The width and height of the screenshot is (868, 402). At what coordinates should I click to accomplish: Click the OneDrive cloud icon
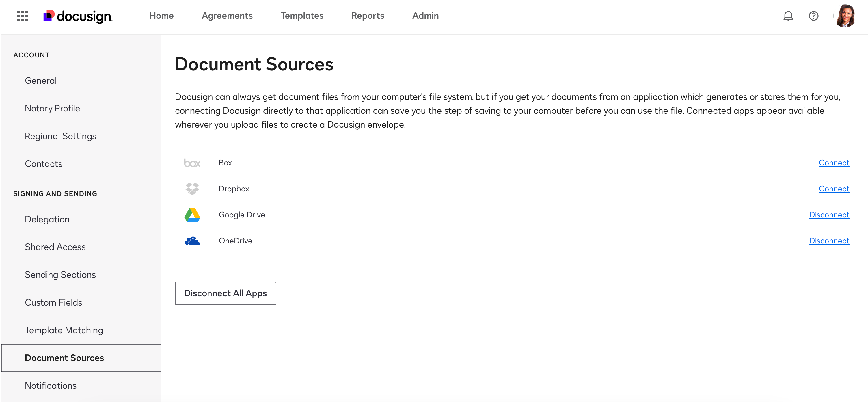192,241
